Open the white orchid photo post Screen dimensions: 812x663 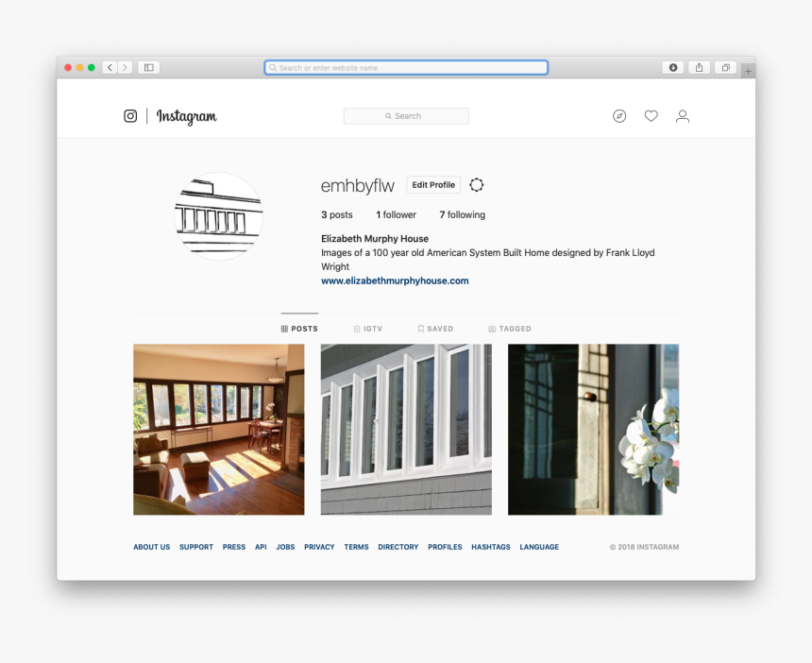tap(593, 429)
